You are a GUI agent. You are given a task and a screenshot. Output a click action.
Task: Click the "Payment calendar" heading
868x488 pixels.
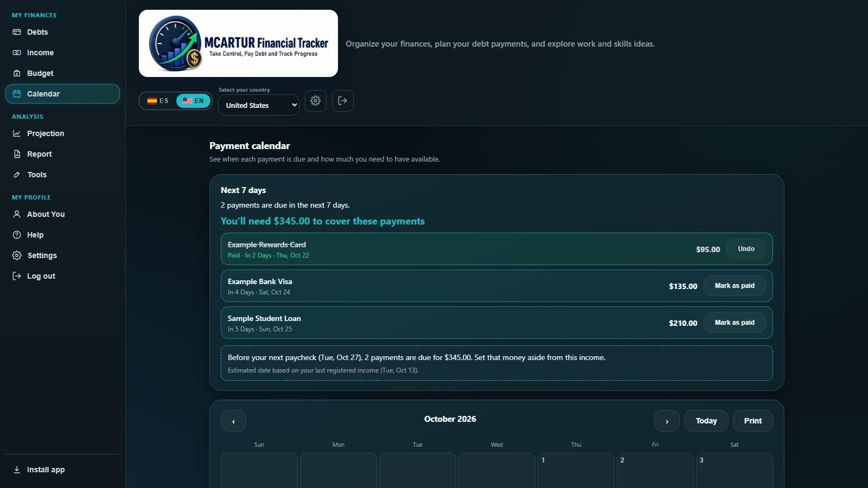(250, 146)
